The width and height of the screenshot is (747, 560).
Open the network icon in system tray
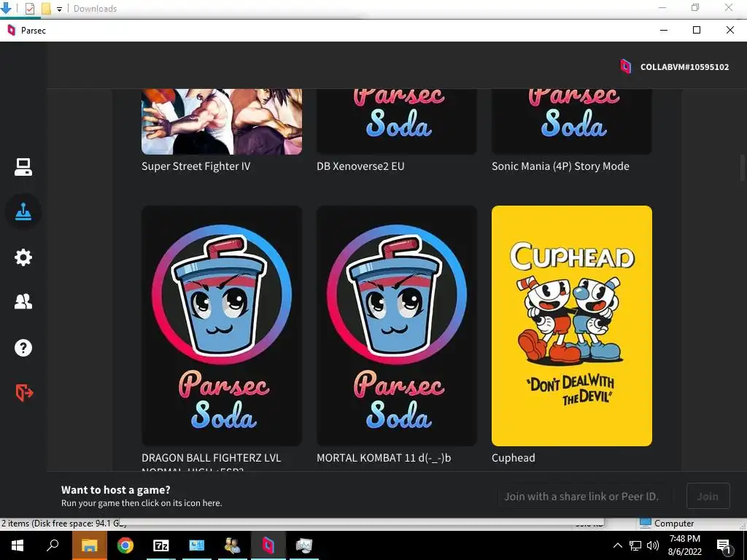635,545
